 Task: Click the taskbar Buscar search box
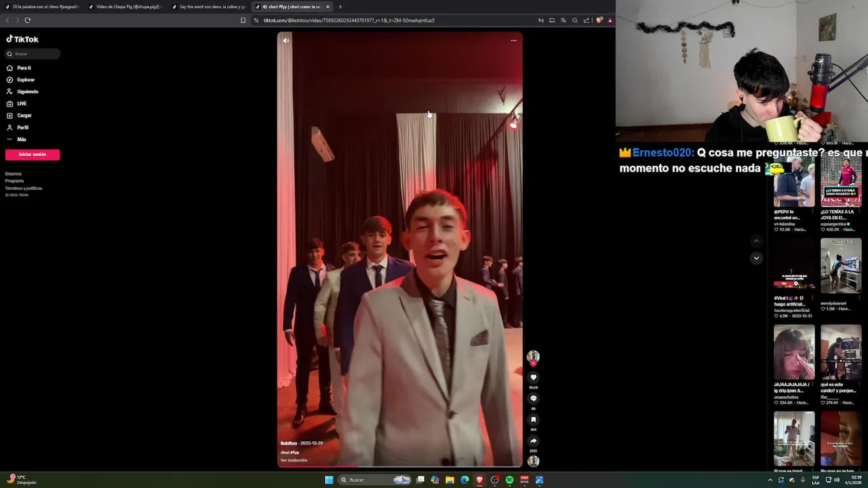pos(375,480)
